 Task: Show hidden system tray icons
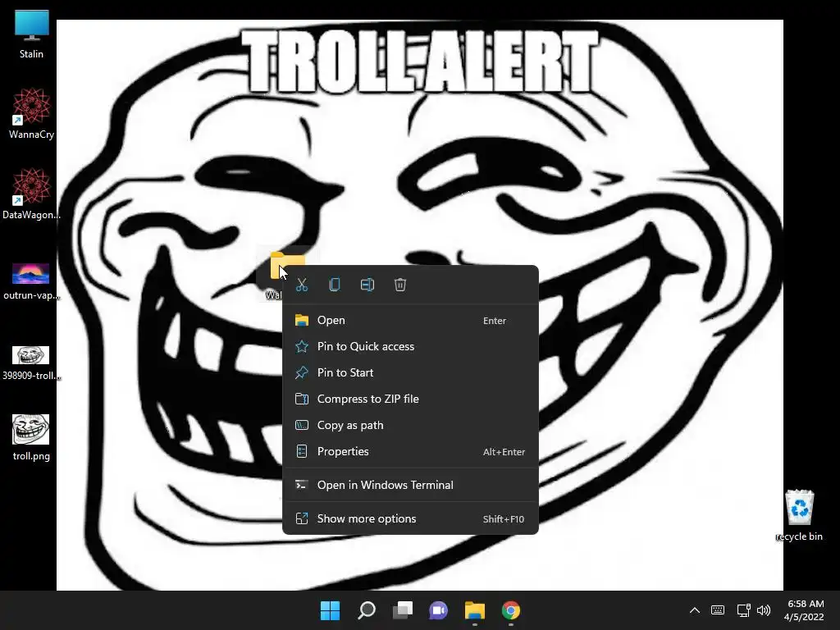pyautogui.click(x=694, y=610)
